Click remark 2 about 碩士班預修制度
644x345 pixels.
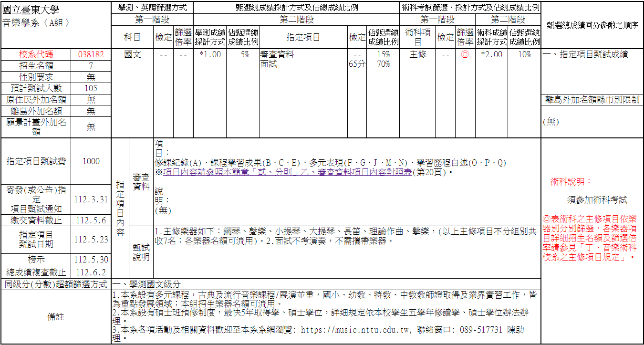(320, 317)
